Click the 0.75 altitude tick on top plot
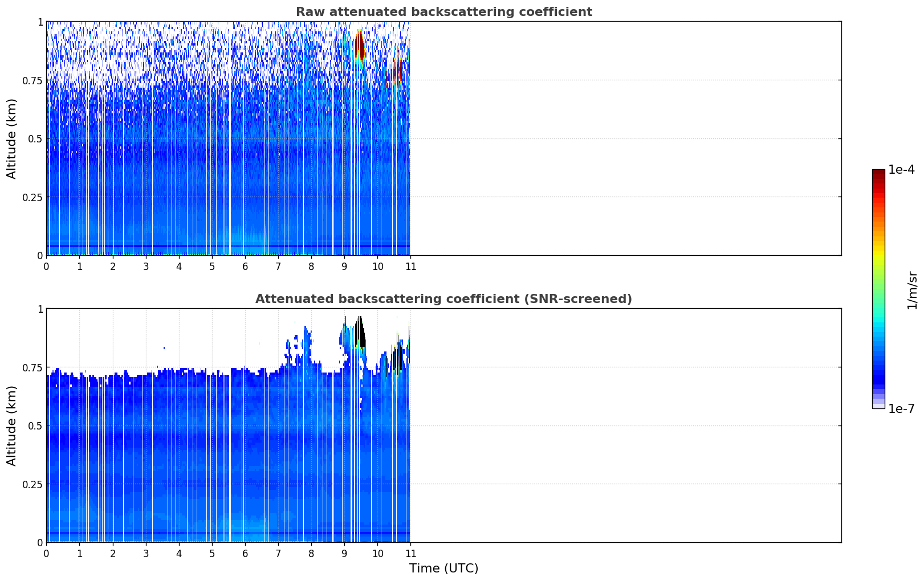 [32, 80]
